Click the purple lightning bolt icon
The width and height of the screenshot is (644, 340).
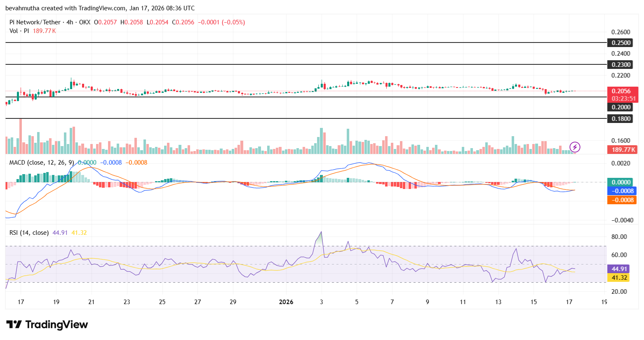pyautogui.click(x=575, y=147)
